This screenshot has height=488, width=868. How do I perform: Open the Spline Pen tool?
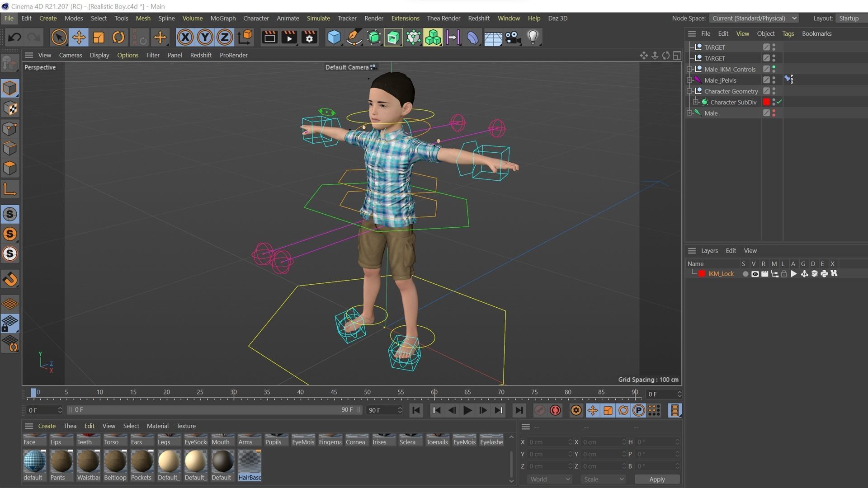point(354,38)
